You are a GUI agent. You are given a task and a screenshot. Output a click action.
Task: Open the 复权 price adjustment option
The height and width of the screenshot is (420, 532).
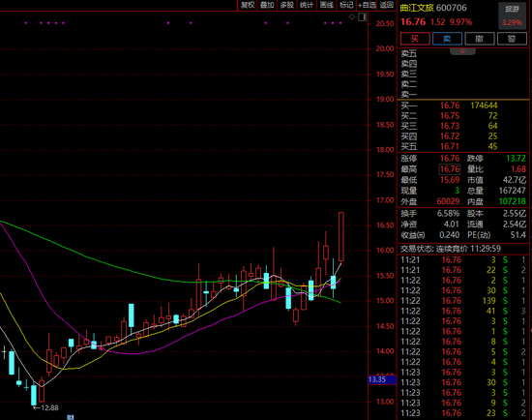[248, 5]
